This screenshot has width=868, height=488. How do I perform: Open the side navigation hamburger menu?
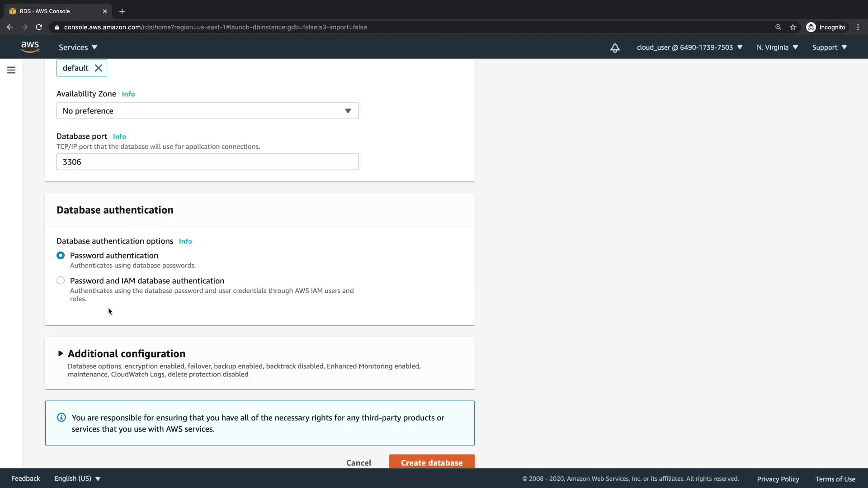pyautogui.click(x=11, y=70)
